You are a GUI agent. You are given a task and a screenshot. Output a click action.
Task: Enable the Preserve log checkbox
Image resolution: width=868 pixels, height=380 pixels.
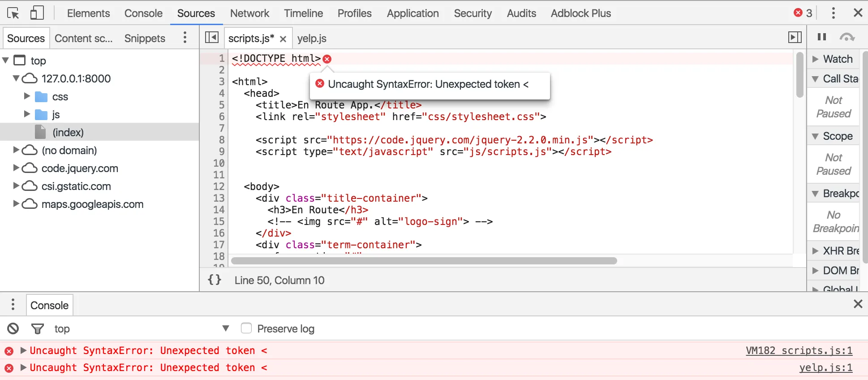pos(246,328)
